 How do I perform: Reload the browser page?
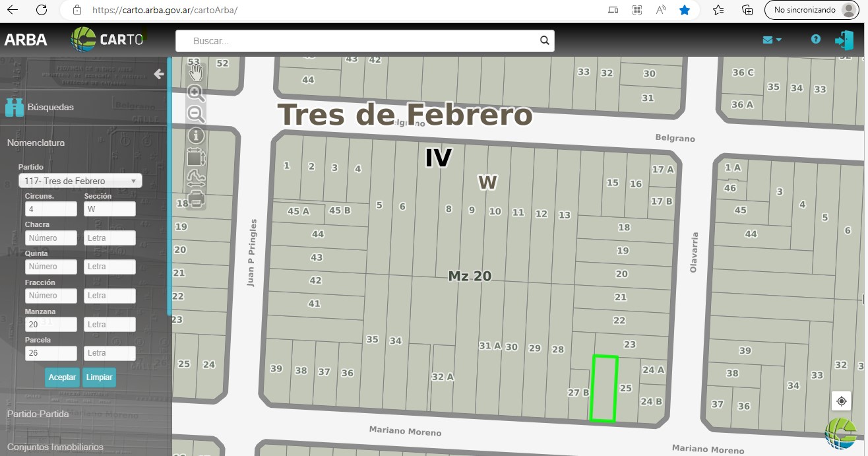tap(42, 10)
